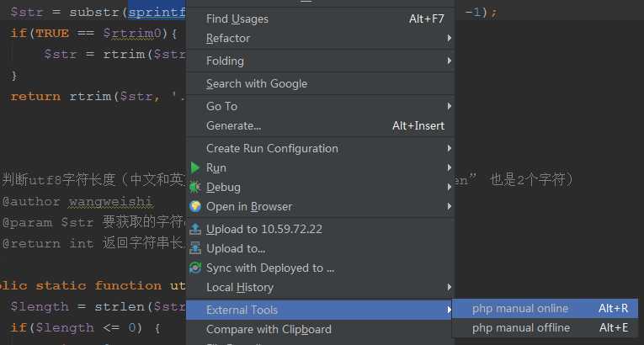Viewport: 644px width, 345px height.
Task: Select Create Run Configuration entry
Action: pos(272,148)
